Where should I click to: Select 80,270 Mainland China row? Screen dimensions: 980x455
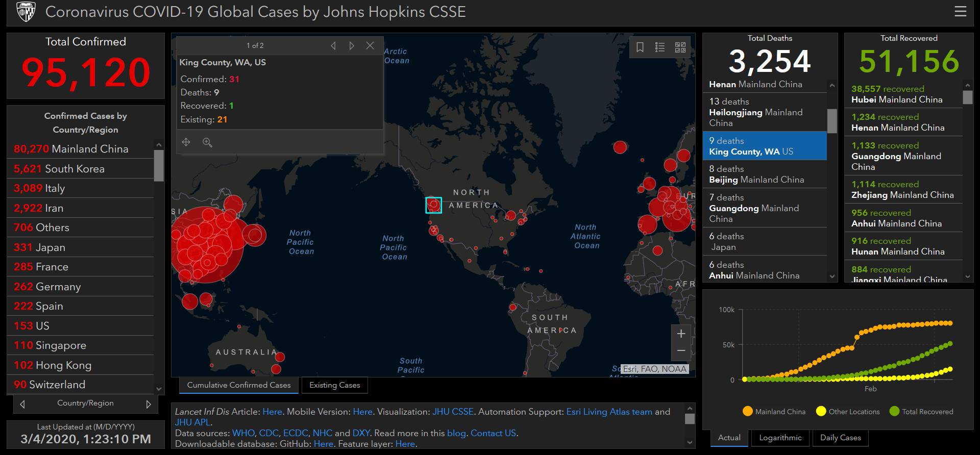[81, 149]
